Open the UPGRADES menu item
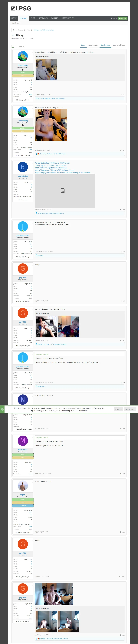 coord(43,18)
